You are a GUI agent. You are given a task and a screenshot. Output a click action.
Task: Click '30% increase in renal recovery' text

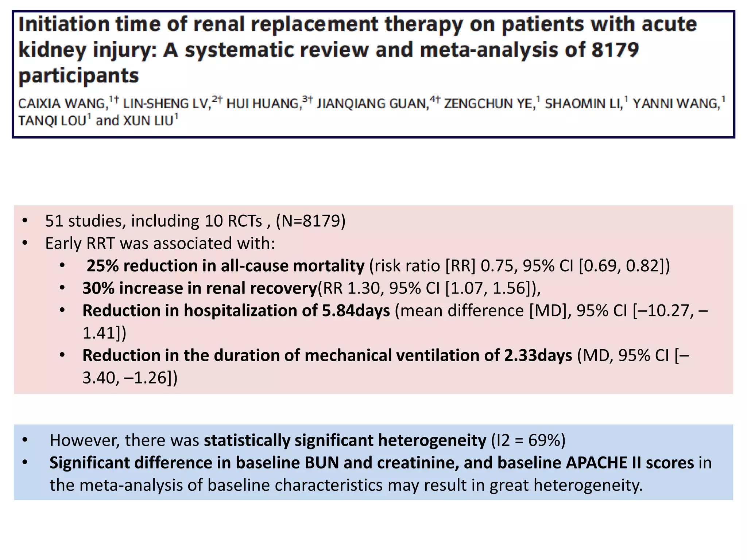[200, 288]
